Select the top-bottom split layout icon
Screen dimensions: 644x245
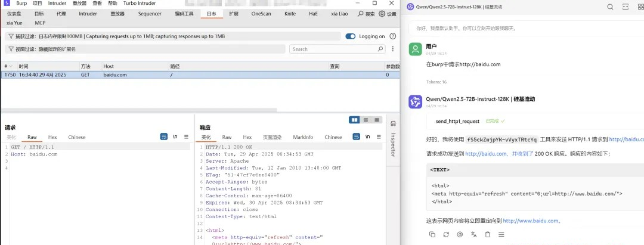click(x=366, y=120)
